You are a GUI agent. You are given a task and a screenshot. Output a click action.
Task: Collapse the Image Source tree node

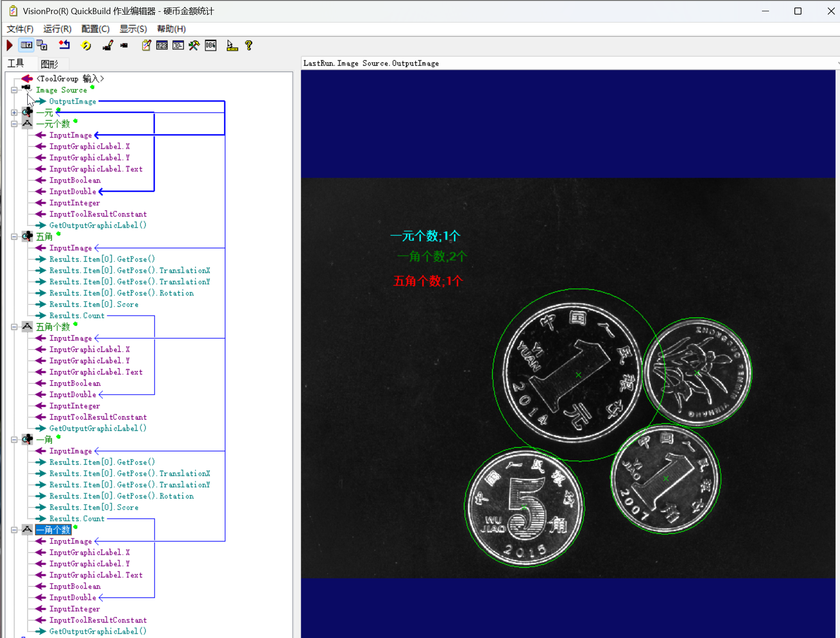[14, 90]
